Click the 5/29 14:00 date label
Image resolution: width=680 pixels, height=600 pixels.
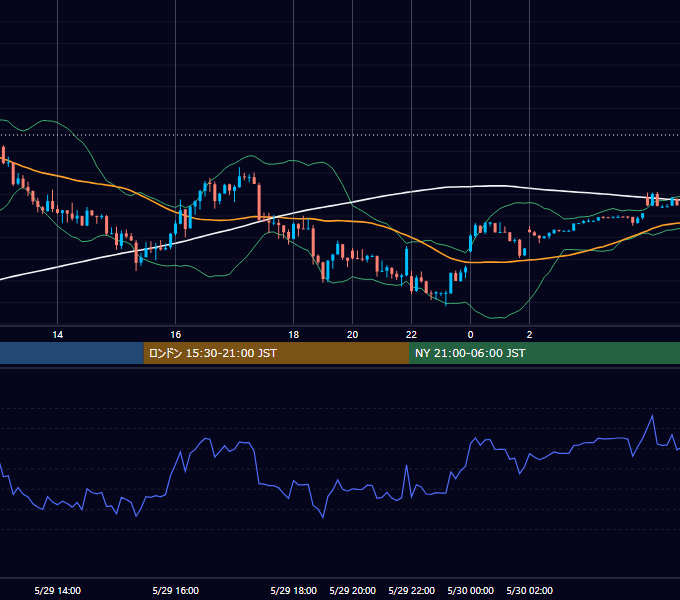click(x=58, y=590)
